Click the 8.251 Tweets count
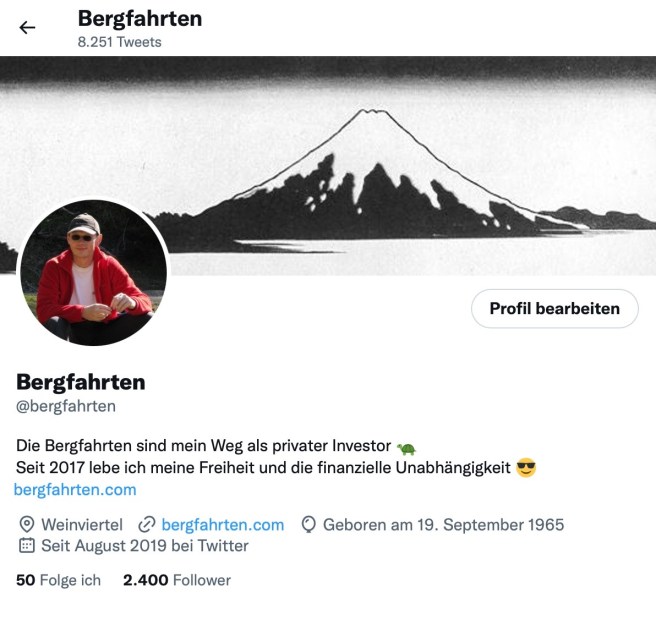This screenshot has height=625, width=656. point(120,42)
